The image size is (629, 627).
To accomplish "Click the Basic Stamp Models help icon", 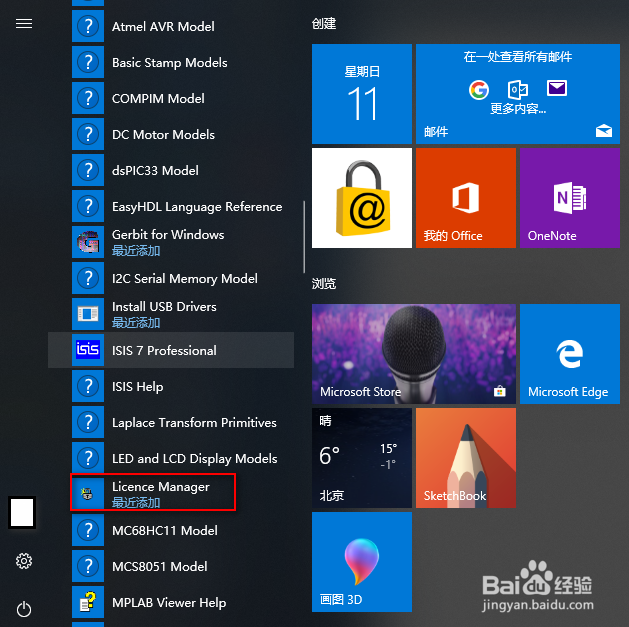I will [x=88, y=62].
